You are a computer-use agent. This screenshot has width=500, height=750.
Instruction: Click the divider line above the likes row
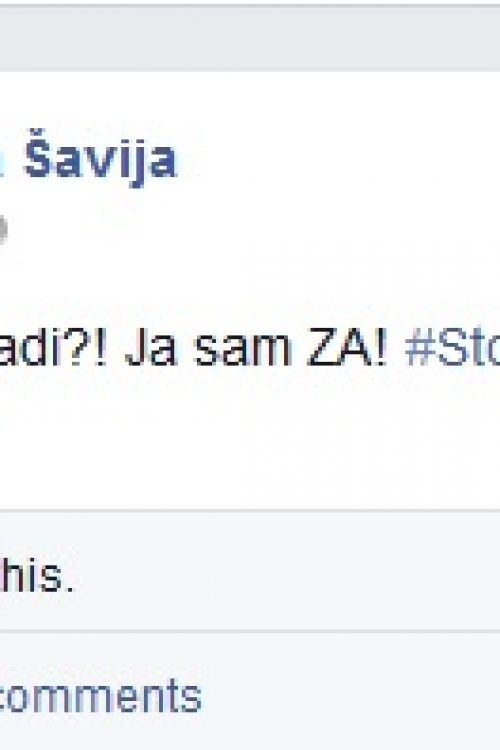pos(250,510)
